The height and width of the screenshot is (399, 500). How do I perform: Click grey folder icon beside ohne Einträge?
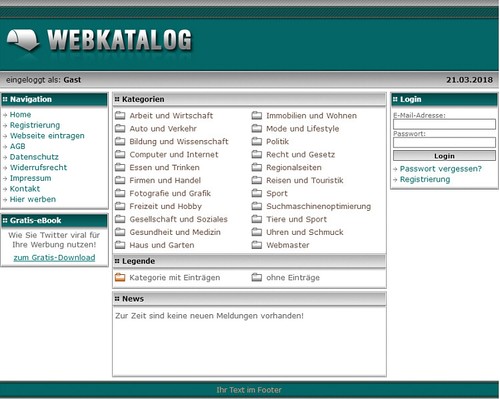tap(257, 277)
